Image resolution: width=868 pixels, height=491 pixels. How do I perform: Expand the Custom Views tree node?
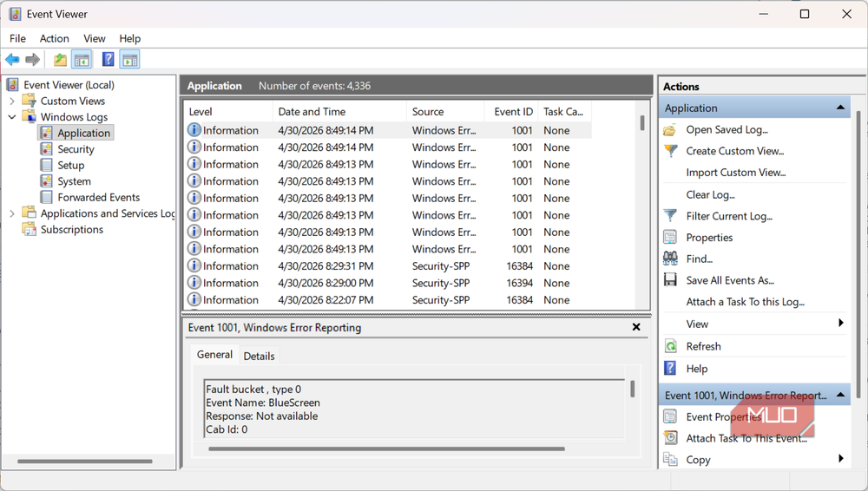point(11,101)
